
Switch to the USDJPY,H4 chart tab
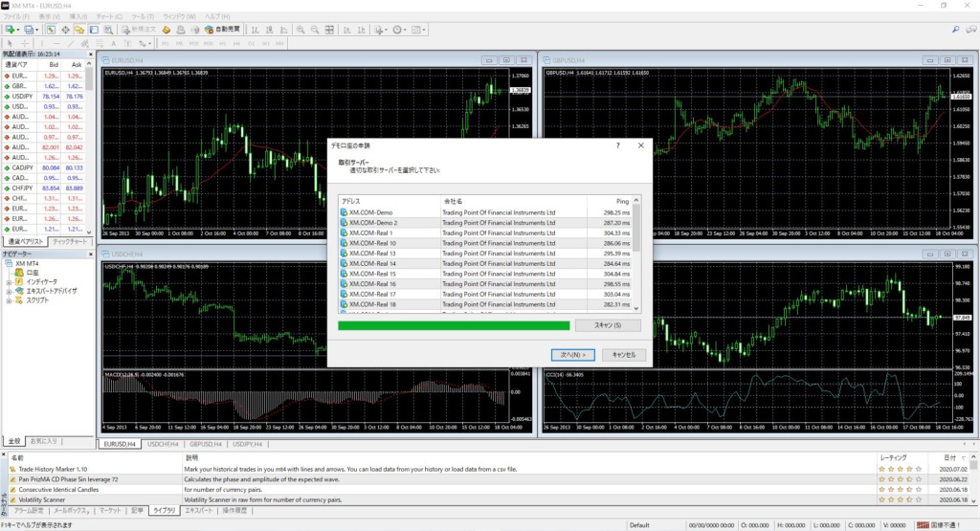pos(248,444)
